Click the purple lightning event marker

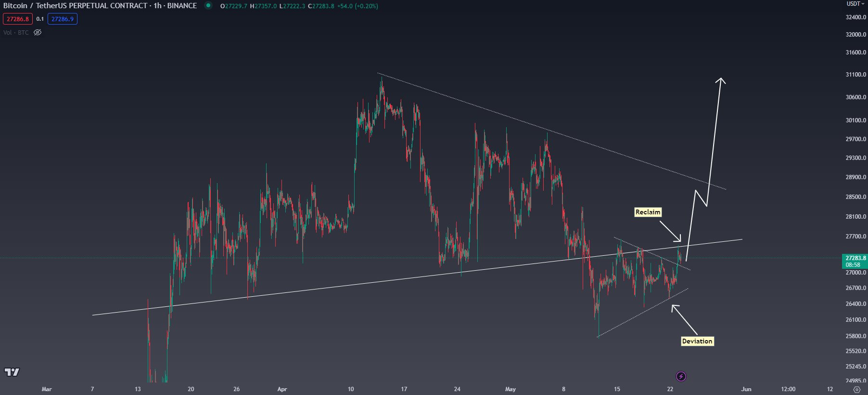point(681,376)
